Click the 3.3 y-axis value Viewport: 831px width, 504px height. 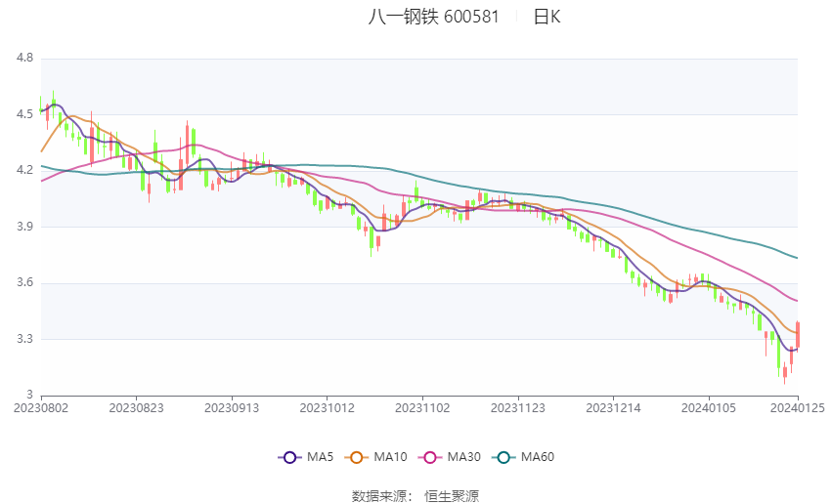point(24,339)
